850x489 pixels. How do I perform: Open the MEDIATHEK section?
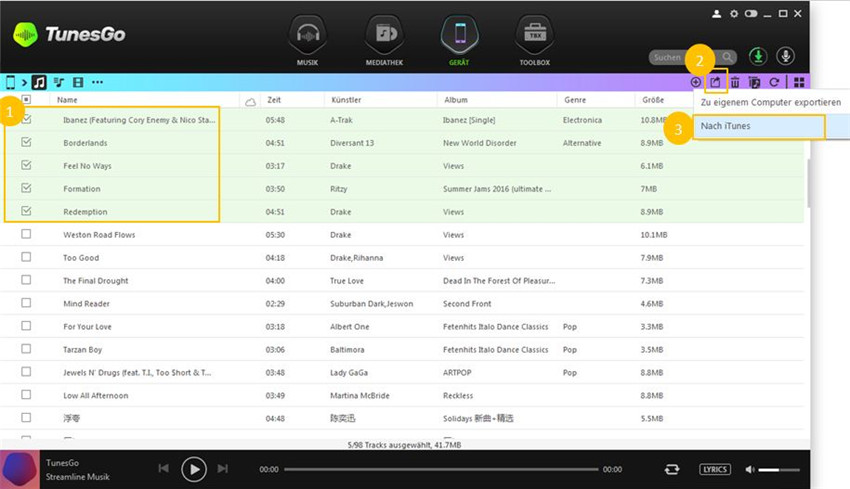384,41
